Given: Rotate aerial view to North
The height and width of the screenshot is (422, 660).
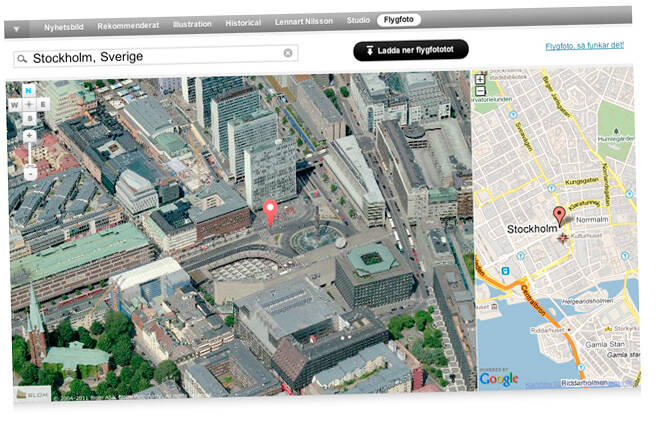Looking at the screenshot, I should pos(29,91).
